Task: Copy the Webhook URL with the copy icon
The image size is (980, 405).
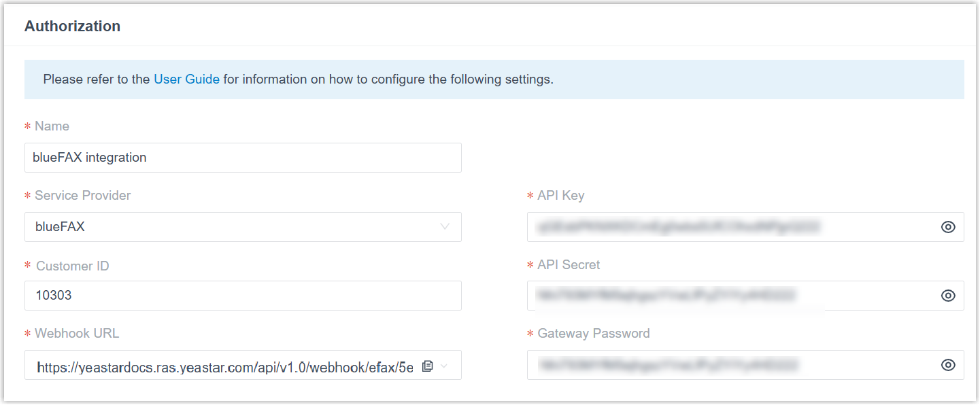Action: (427, 366)
